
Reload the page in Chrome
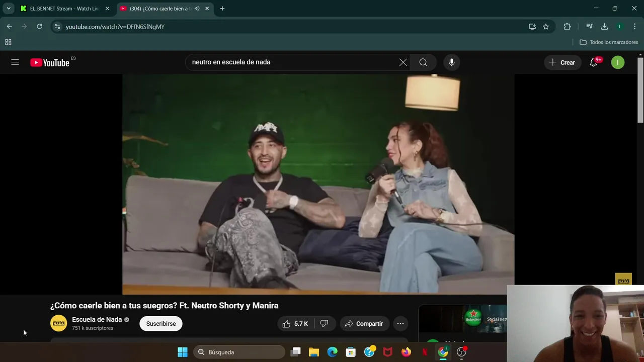(x=39, y=27)
